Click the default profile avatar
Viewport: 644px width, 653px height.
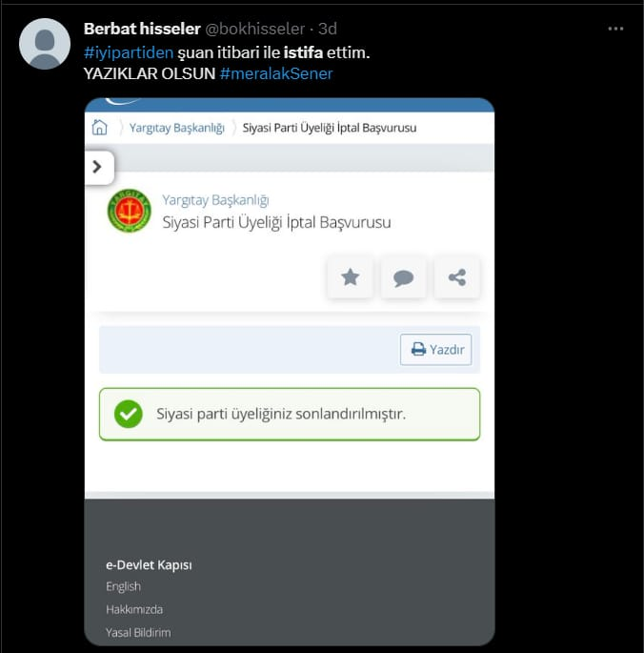(x=45, y=44)
